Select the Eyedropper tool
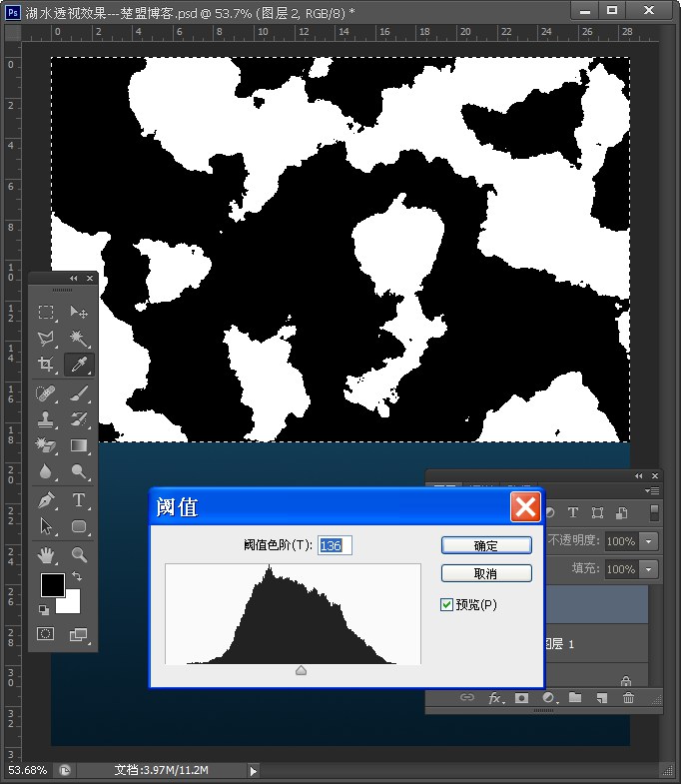Screen dimensions: 681x784 79,364
